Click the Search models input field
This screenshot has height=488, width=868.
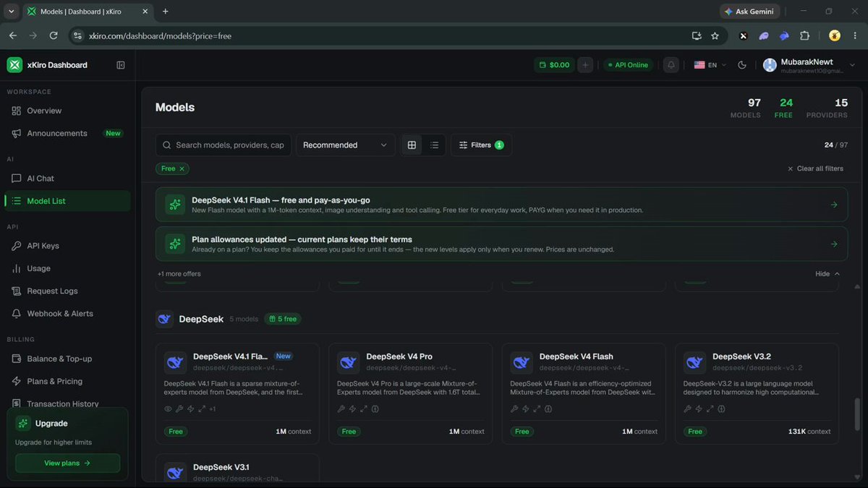click(224, 145)
